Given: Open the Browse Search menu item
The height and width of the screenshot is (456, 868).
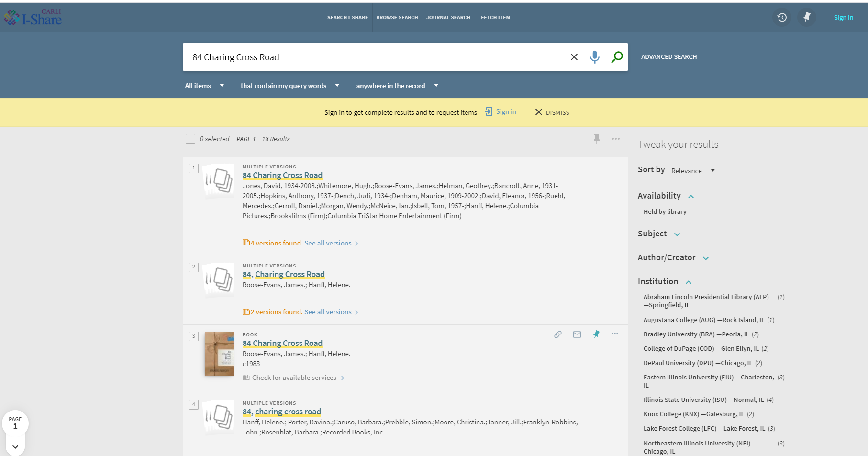Looking at the screenshot, I should [x=397, y=17].
